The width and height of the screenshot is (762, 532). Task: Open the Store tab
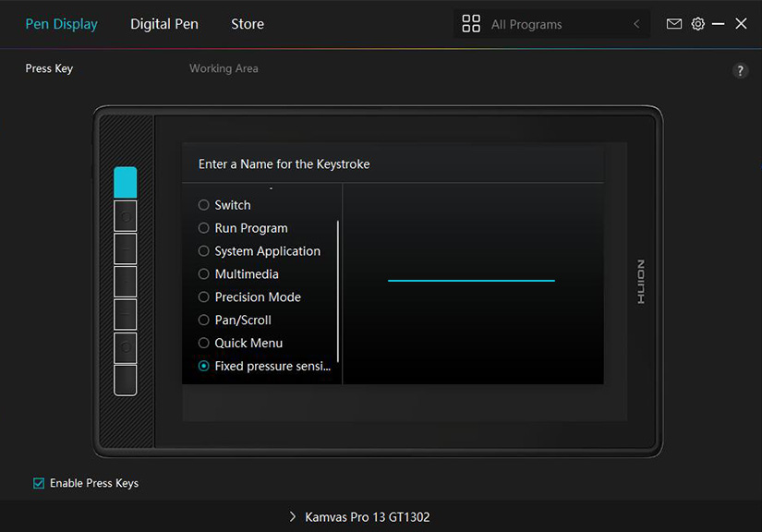[248, 24]
